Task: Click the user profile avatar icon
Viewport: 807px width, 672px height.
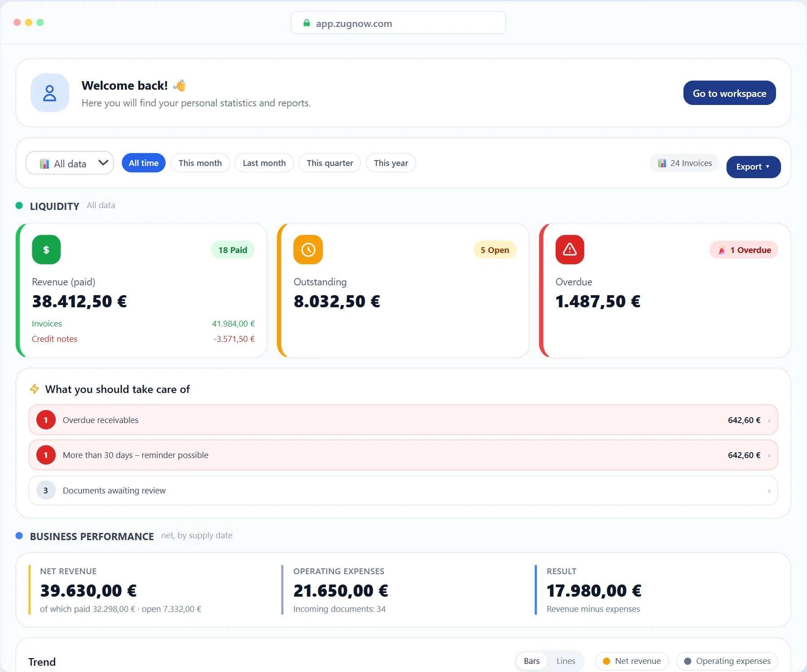Action: pyautogui.click(x=50, y=93)
